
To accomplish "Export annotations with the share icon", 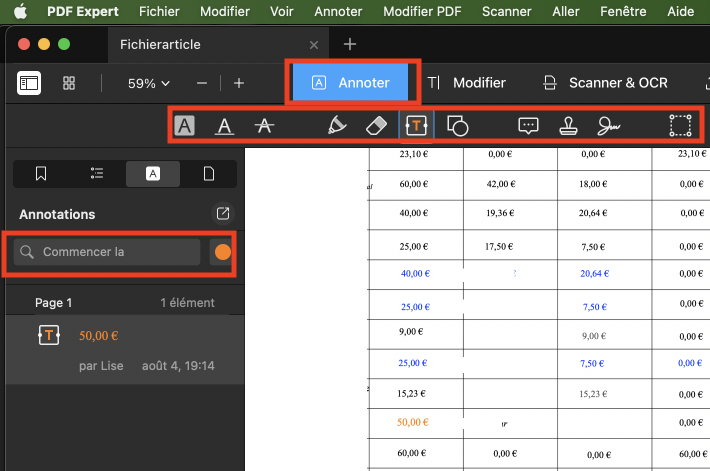I will (223, 213).
